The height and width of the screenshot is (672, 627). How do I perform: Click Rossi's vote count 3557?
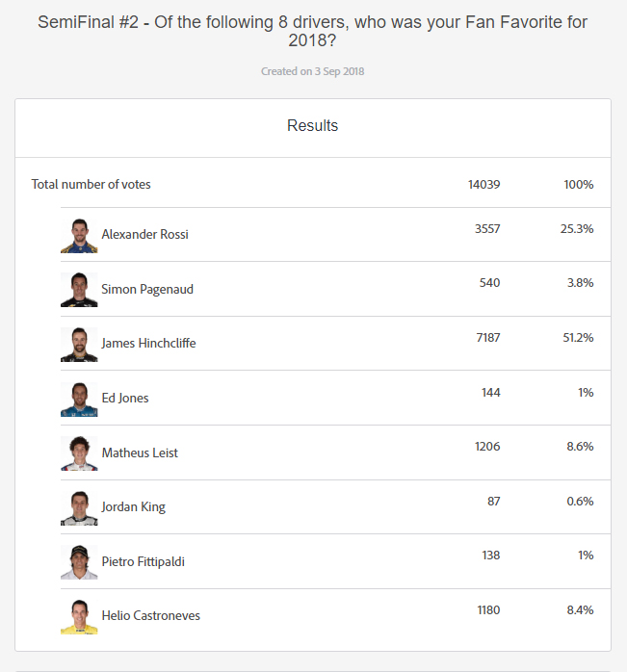click(x=486, y=229)
